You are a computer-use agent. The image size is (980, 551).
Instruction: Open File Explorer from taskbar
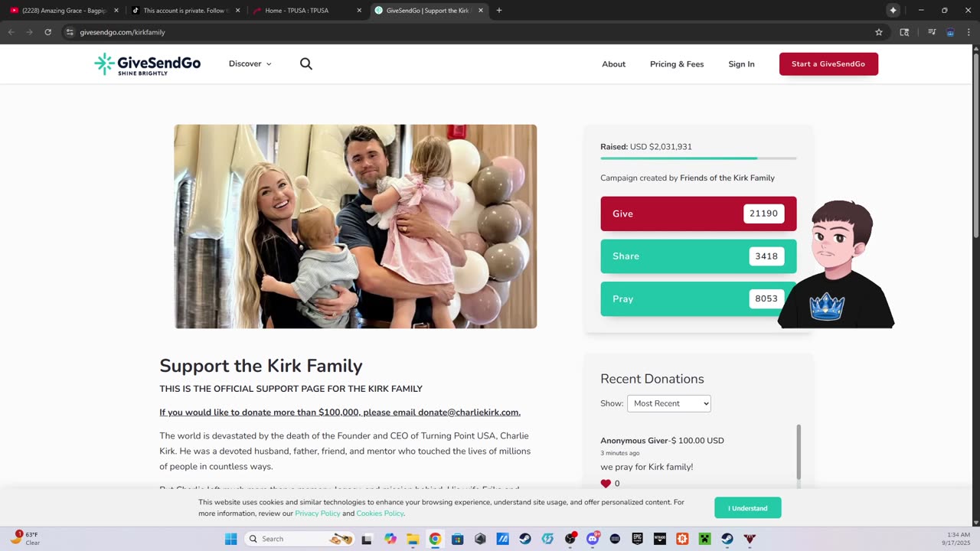[x=413, y=539]
